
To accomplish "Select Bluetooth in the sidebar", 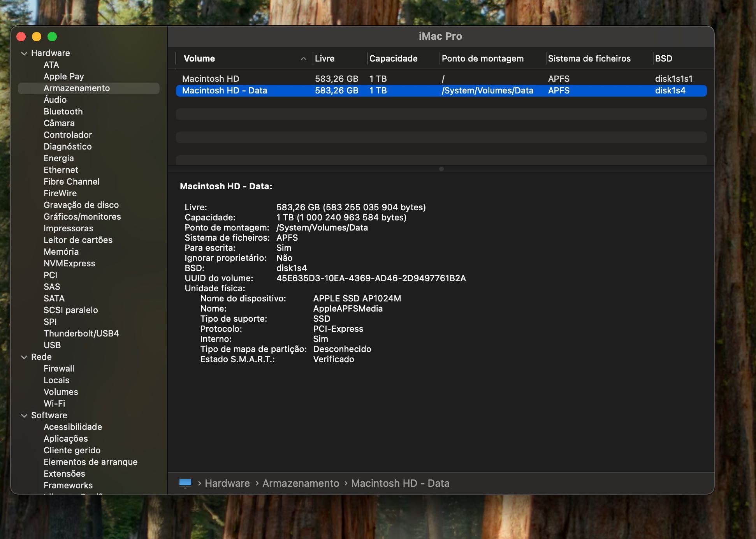I will (x=63, y=111).
